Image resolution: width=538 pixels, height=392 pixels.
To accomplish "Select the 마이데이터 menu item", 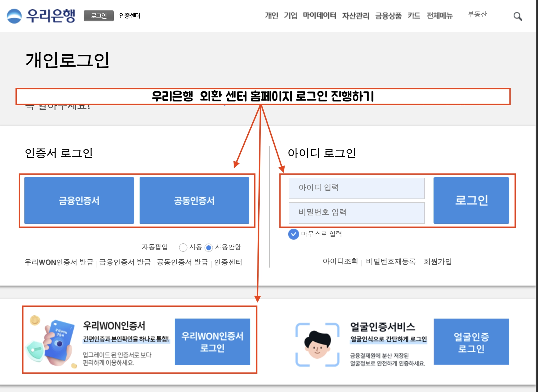I will tap(319, 16).
